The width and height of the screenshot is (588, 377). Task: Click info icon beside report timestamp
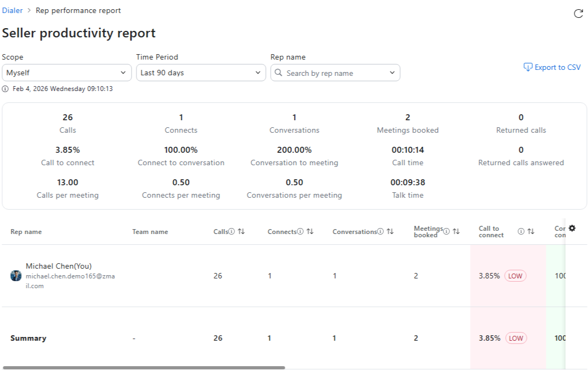point(5,89)
